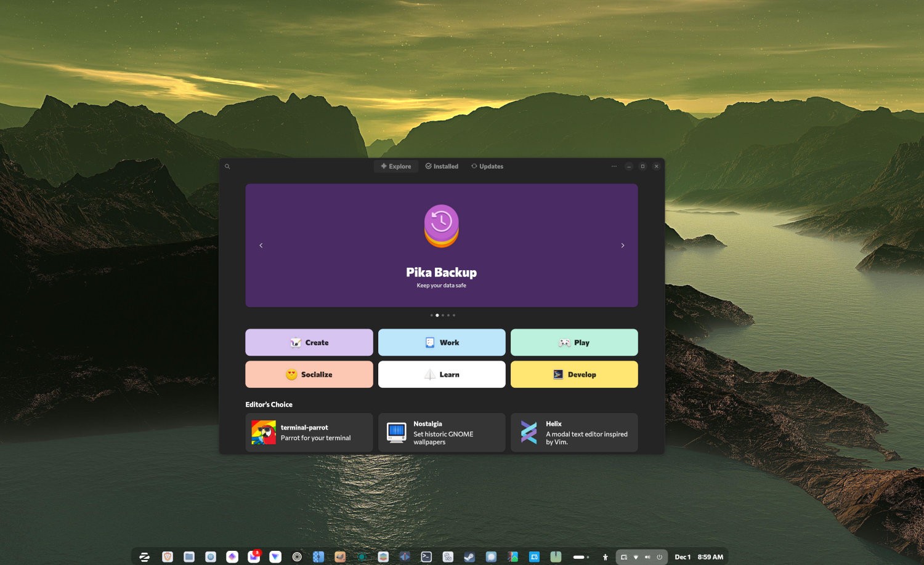Screen dimensions: 924x565
Task: Open the terminal app from the dock
Action: pos(426,556)
